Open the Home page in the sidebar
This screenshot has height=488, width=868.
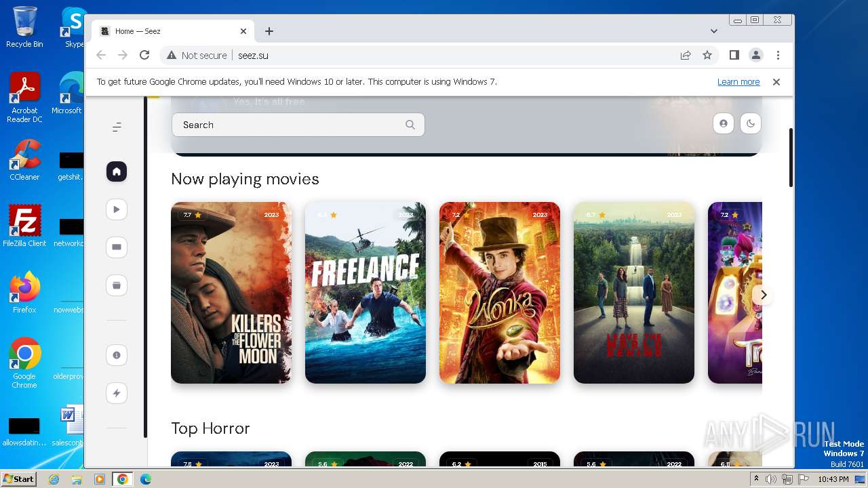pos(117,171)
